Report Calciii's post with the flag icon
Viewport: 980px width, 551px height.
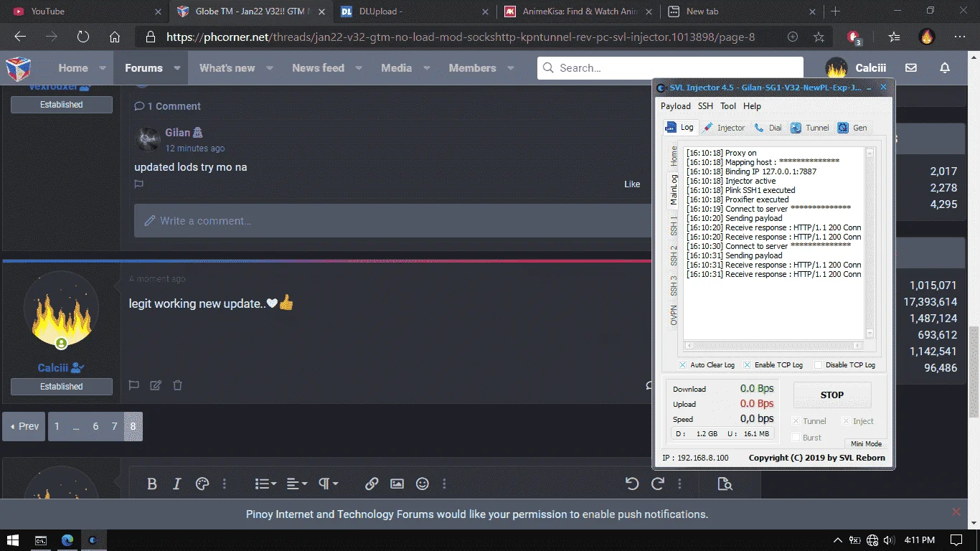pyautogui.click(x=133, y=385)
